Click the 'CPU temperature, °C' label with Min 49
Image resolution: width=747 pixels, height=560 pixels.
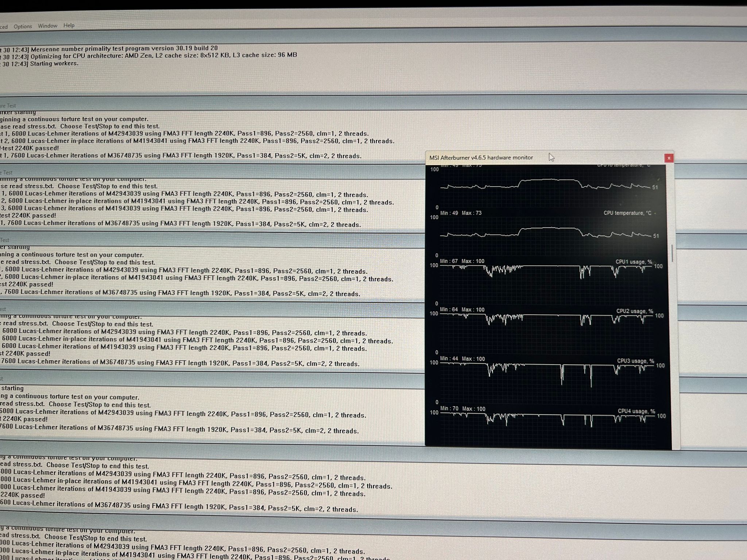(627, 213)
